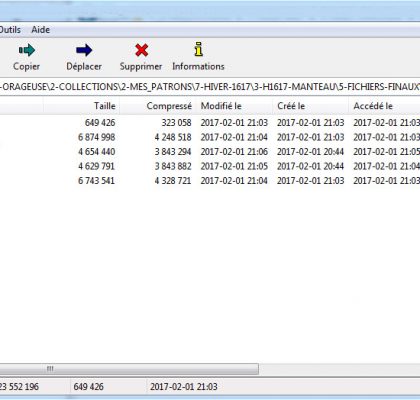Select the row with size 6 874 998

click(210, 137)
